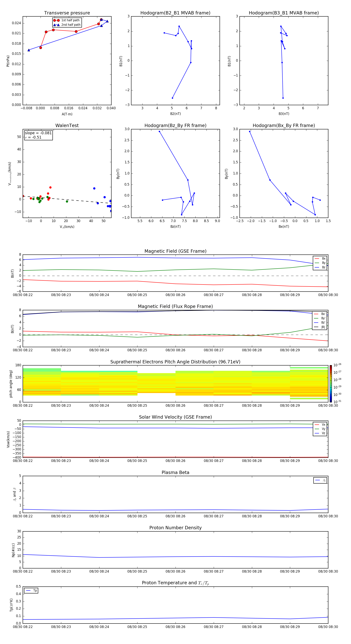Viewport: 351px width, 644px height.
Task: Click the topmost data point in Bz_By hodogram
Action: pyautogui.click(x=159, y=132)
